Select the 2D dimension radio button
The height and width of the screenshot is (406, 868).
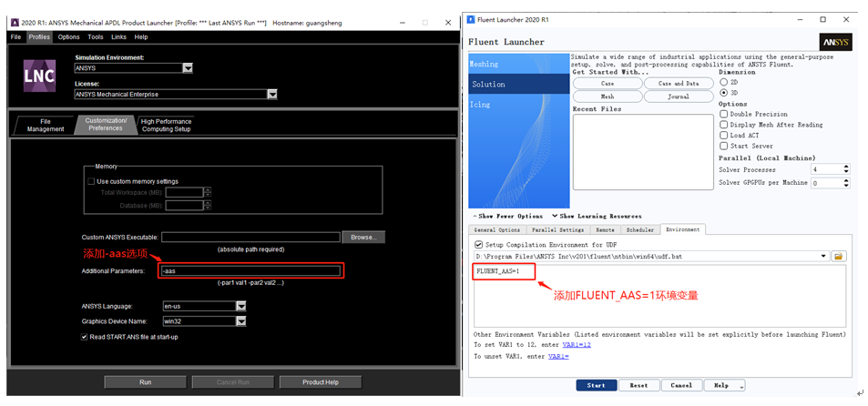[723, 82]
